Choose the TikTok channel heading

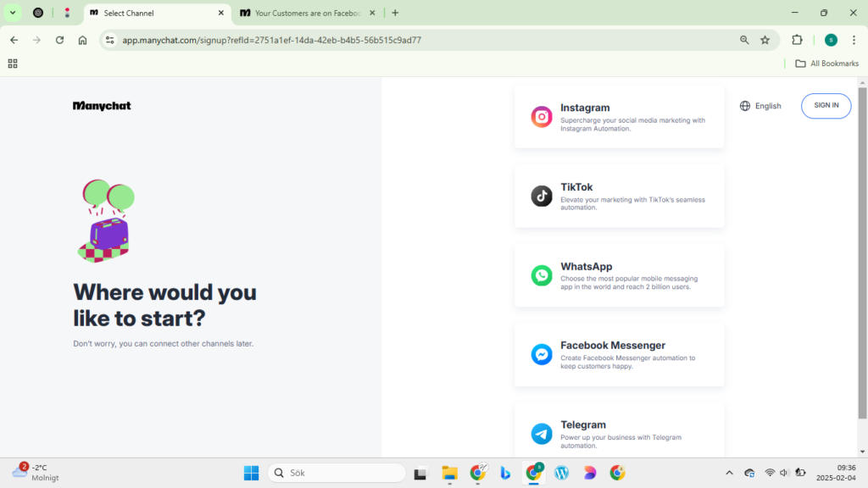576,187
